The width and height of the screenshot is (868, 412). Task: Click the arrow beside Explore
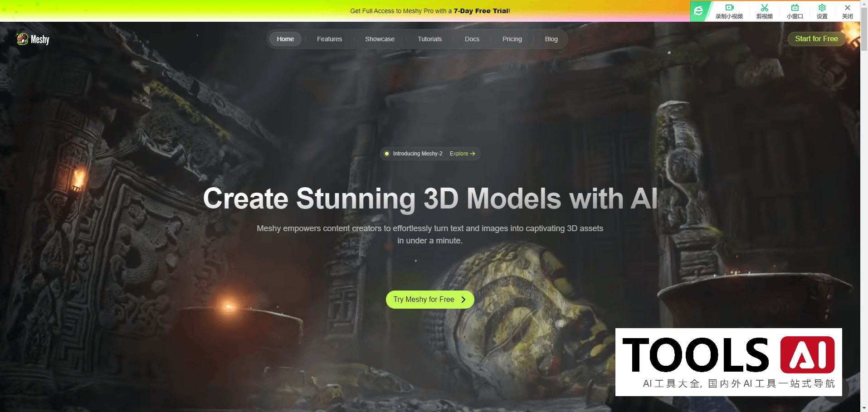(473, 154)
